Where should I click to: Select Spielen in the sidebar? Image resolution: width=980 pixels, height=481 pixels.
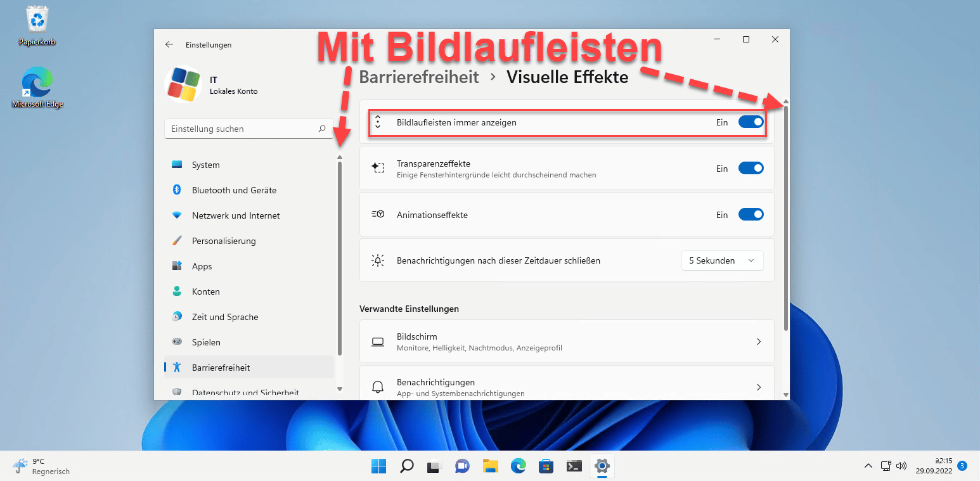tap(248, 342)
